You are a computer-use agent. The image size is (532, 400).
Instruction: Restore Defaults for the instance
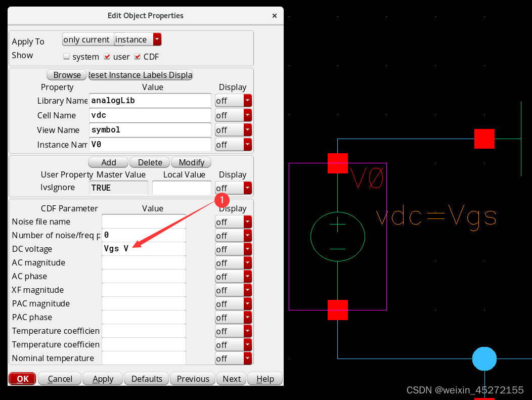coord(146,378)
